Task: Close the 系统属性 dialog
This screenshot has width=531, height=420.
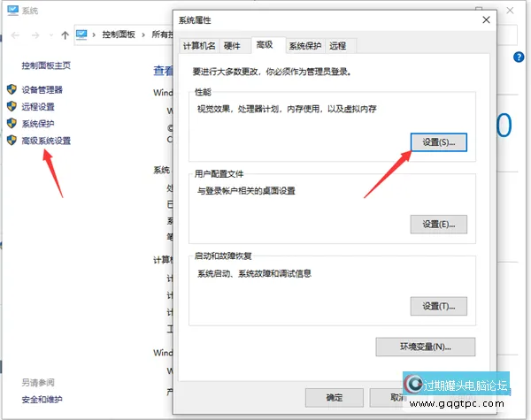Action: [486, 20]
